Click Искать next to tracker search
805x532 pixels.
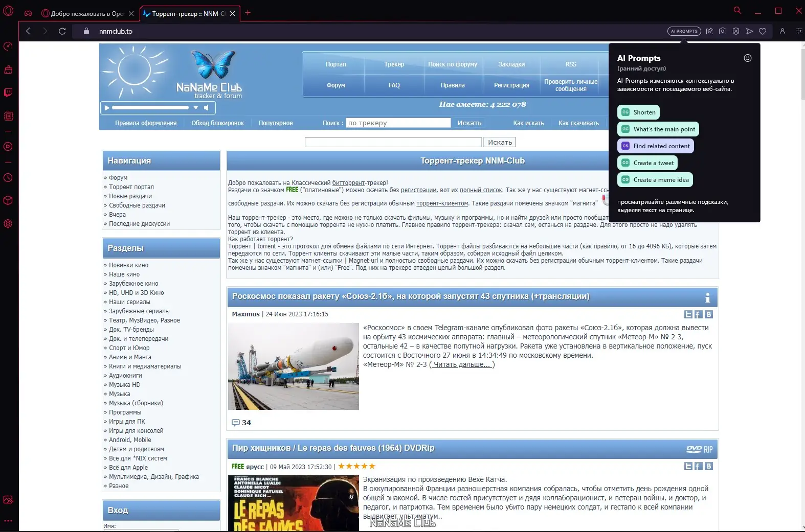point(469,123)
